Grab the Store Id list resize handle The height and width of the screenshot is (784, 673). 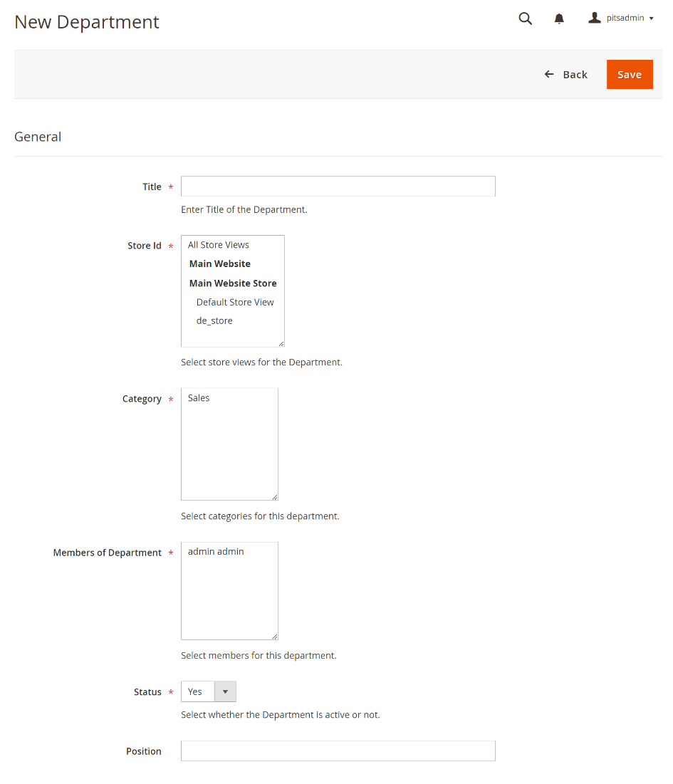281,343
